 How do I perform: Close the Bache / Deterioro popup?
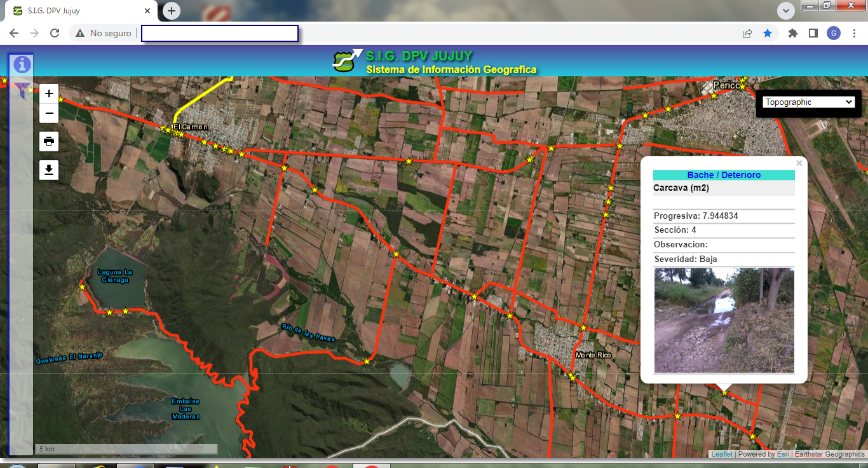click(x=799, y=163)
